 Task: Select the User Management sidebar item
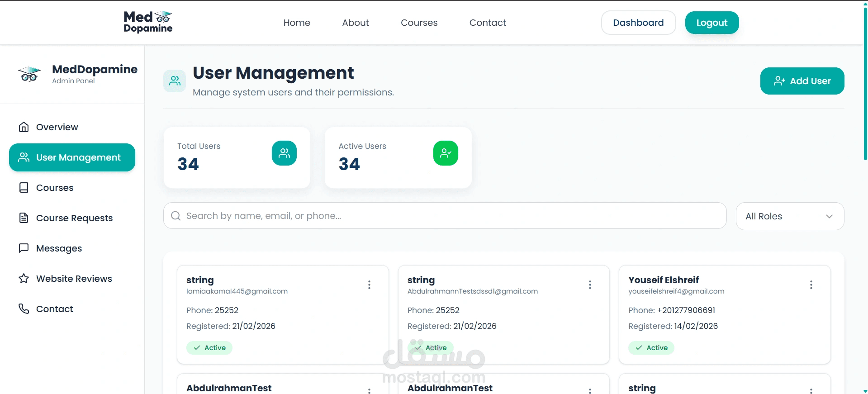72,157
